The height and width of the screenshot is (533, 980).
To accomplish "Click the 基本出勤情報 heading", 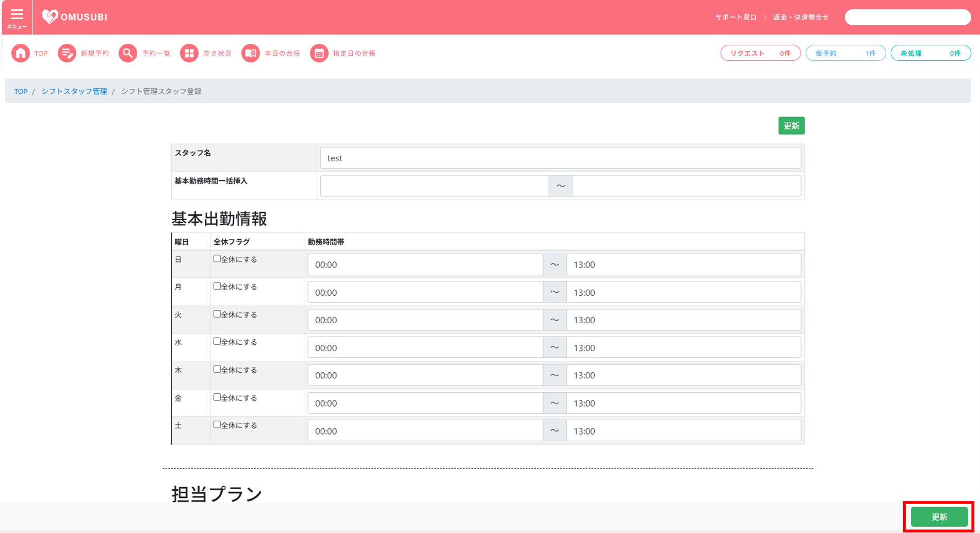I will pos(219,219).
